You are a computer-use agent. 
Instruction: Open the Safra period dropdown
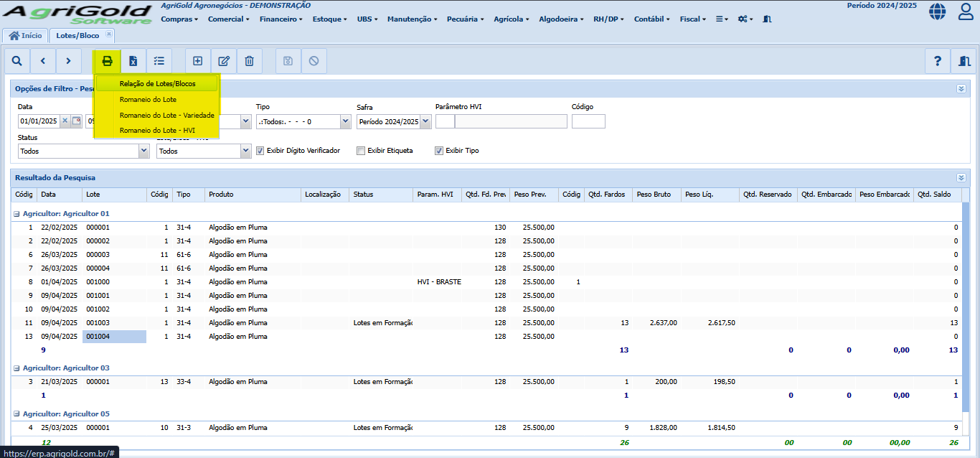[425, 121]
